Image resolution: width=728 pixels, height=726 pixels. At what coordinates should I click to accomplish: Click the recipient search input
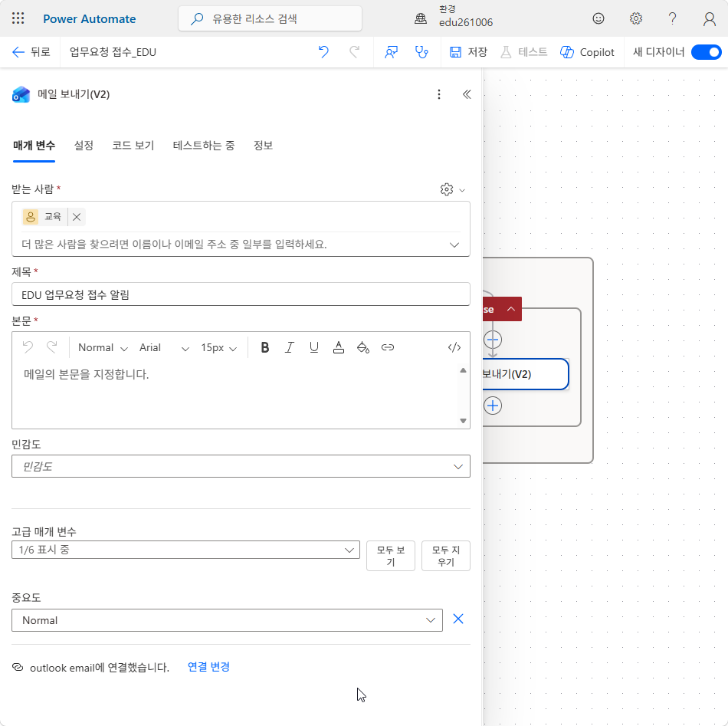[232, 245]
